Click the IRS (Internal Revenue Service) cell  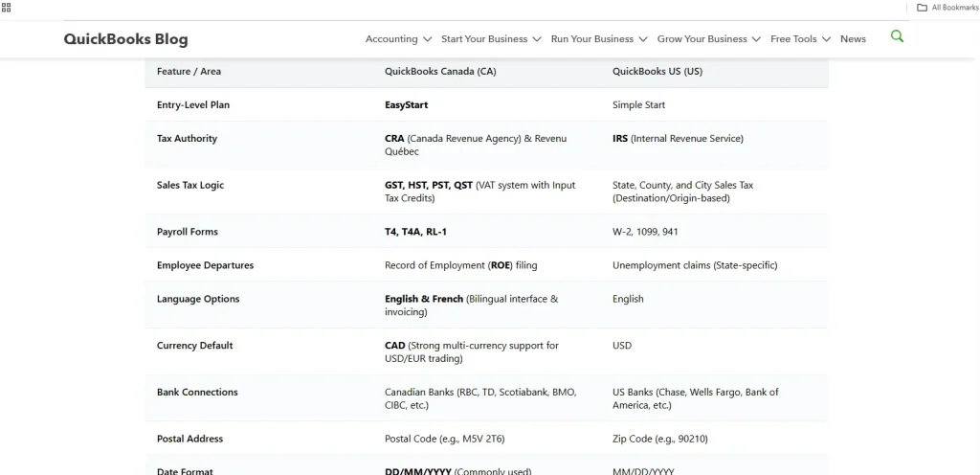[x=679, y=139]
